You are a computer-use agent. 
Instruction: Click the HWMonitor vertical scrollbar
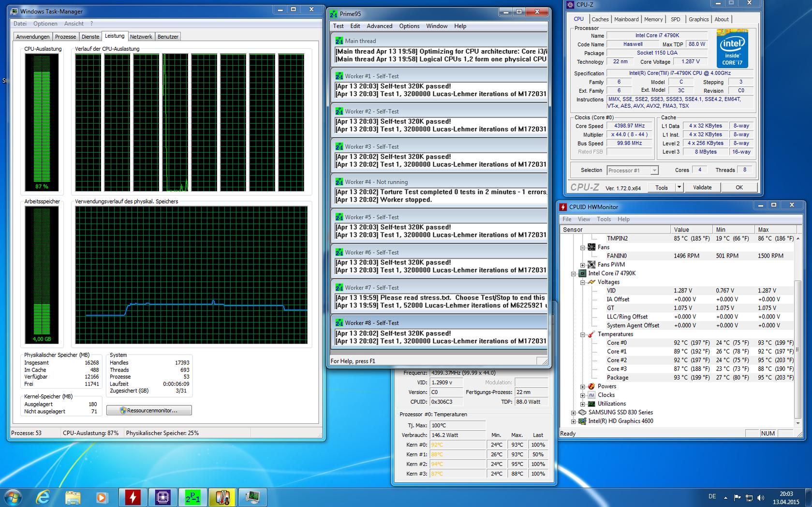(798, 331)
